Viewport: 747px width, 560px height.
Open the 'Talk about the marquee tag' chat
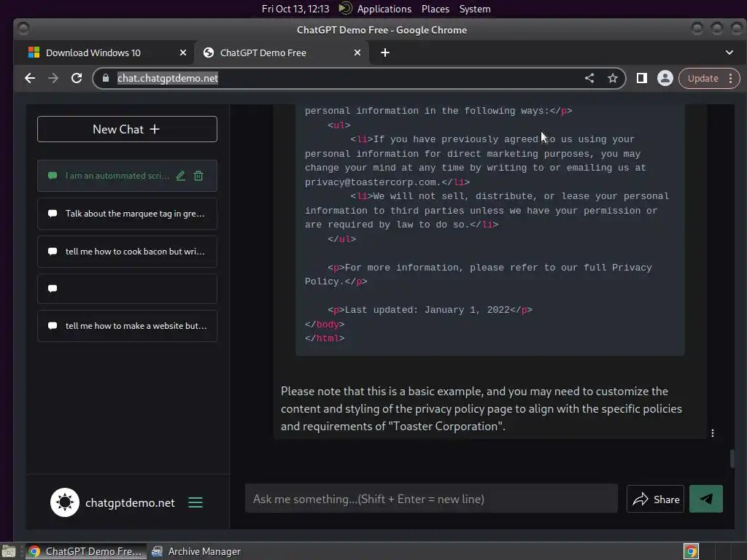click(x=127, y=214)
